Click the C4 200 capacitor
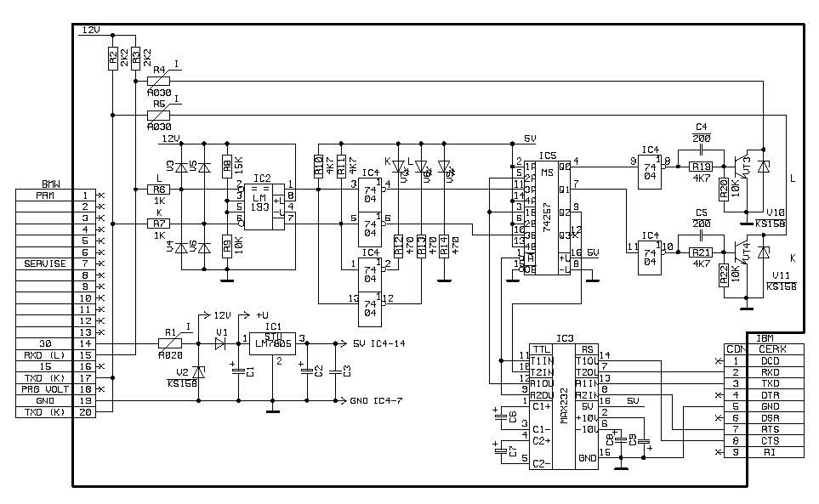 pos(701,147)
